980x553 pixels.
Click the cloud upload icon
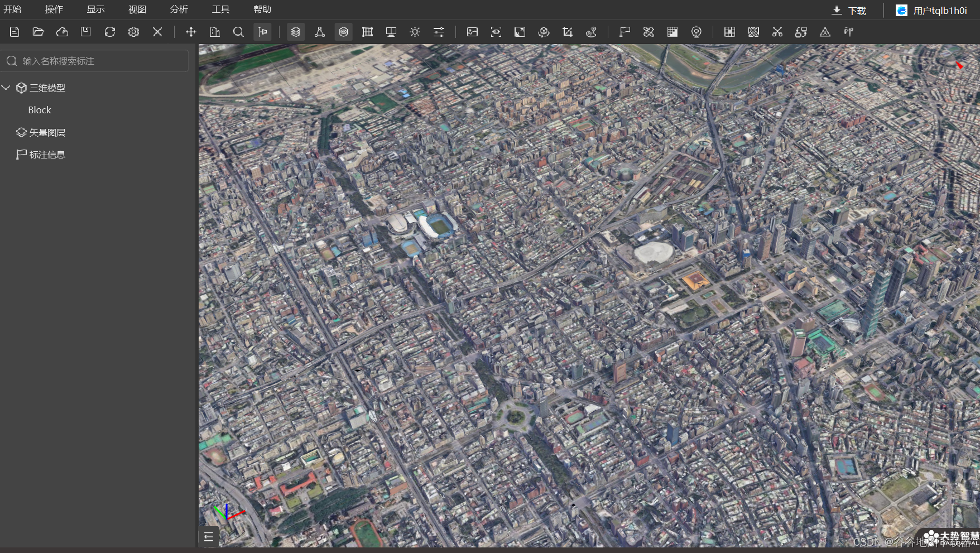click(62, 32)
